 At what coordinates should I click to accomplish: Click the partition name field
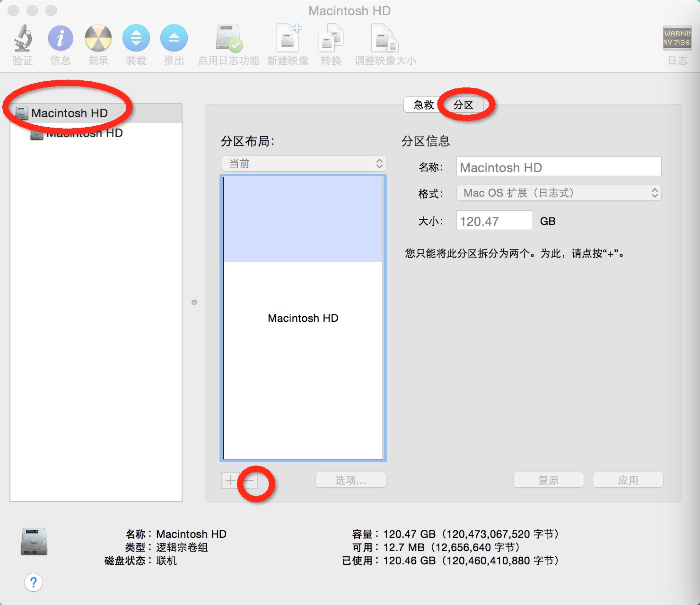[x=559, y=167]
